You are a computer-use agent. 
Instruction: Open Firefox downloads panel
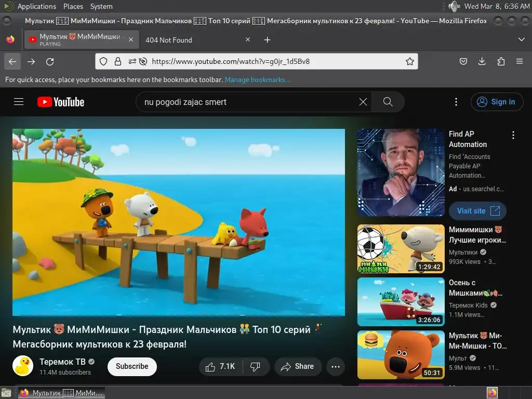point(482,61)
